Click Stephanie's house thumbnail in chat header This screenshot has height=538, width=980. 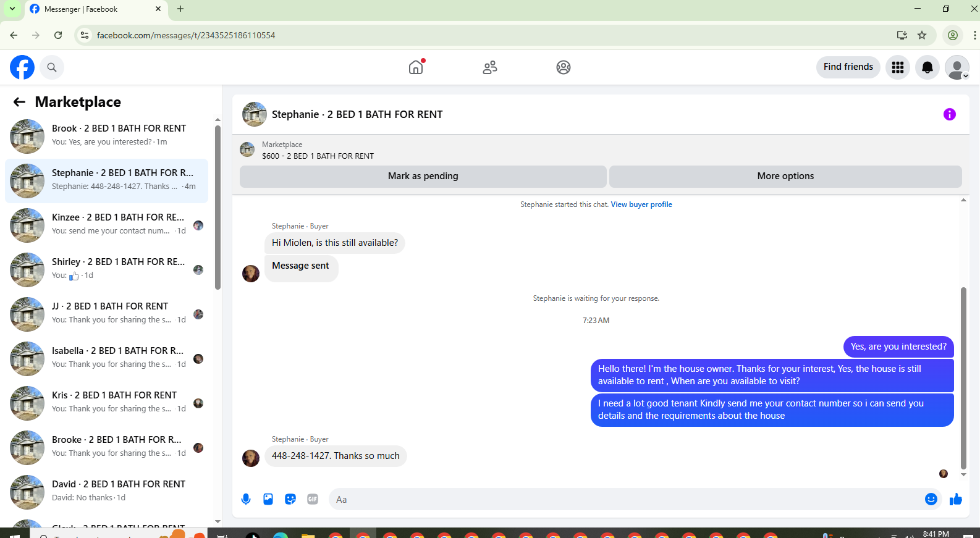click(255, 114)
